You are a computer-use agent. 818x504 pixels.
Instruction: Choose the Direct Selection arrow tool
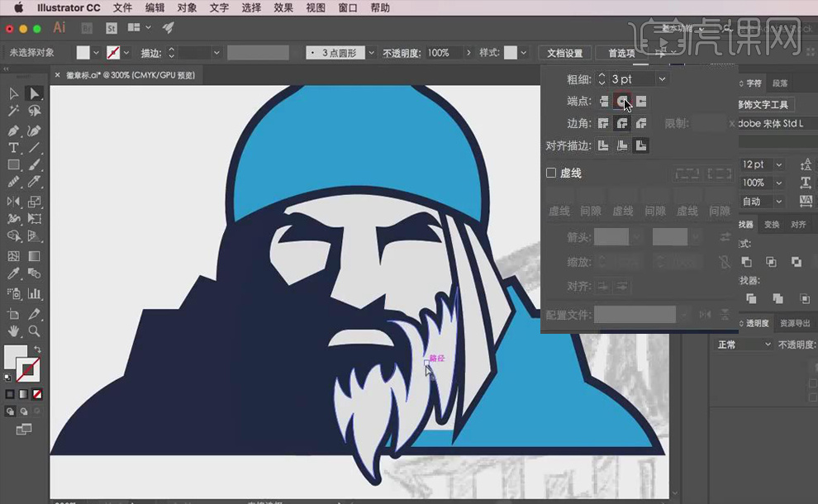click(x=34, y=94)
